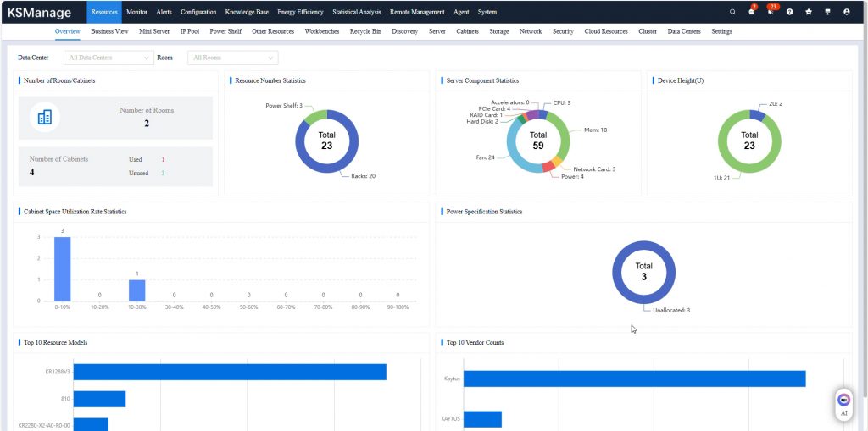
Task: Switch to the Mini Server tab
Action: click(x=154, y=31)
